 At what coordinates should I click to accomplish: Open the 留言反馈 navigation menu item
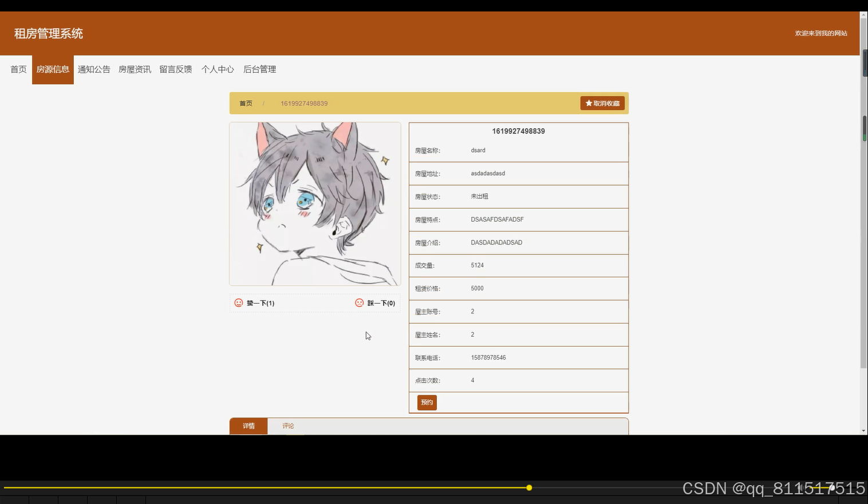(x=175, y=69)
